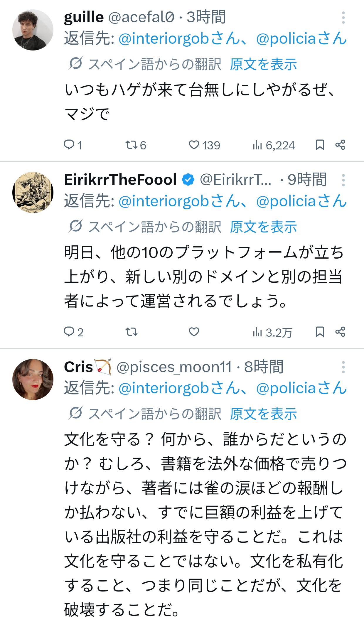
Task: Show original text of guille's tweet
Action: 263,64
